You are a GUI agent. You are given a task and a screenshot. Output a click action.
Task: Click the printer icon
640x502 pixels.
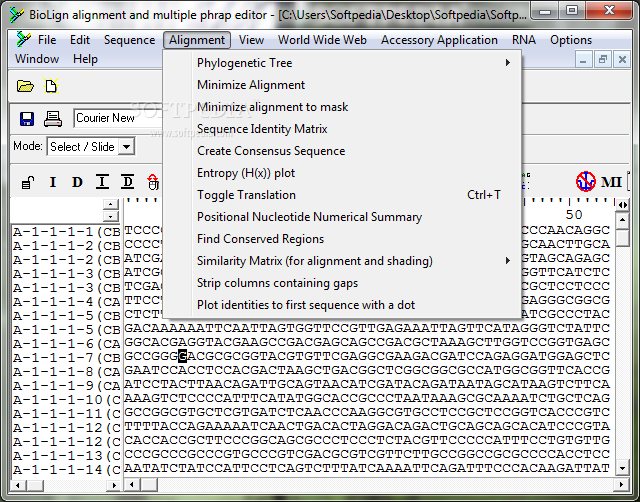coord(53,119)
